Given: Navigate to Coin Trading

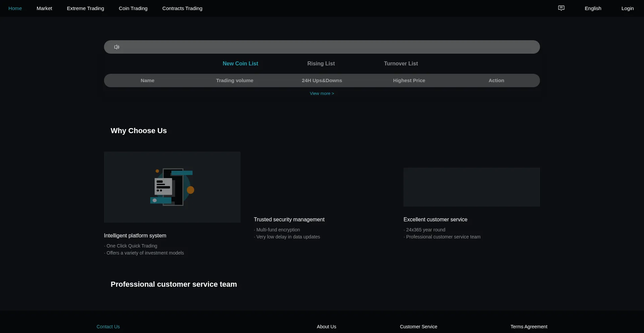Looking at the screenshot, I should coord(133,8).
